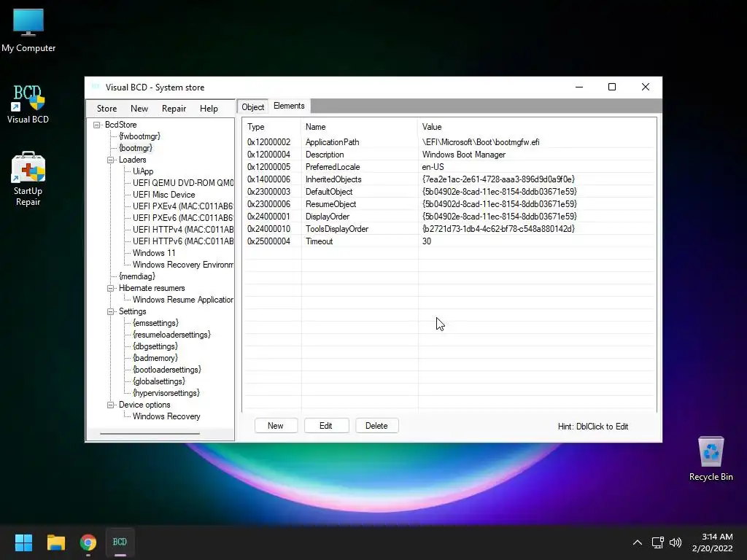Select Windows Resume Application entry
The width and height of the screenshot is (747, 560).
click(x=183, y=300)
